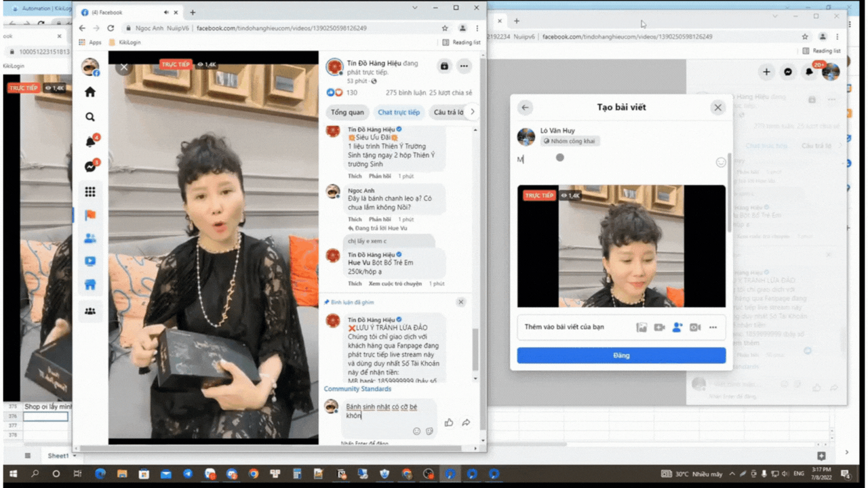Go to Facebook Home in left sidebar
868x488 pixels.
pos(90,92)
